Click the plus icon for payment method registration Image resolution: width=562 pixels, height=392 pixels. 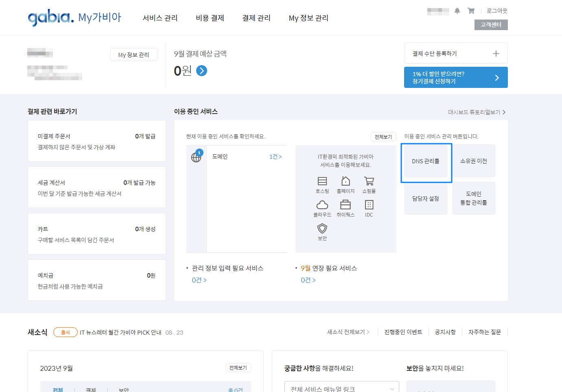[496, 53]
